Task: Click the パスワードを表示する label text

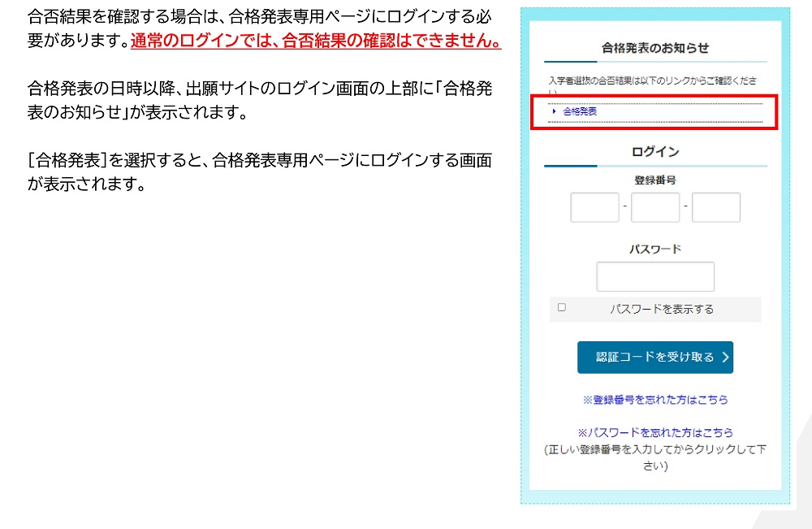Action: coord(662,310)
